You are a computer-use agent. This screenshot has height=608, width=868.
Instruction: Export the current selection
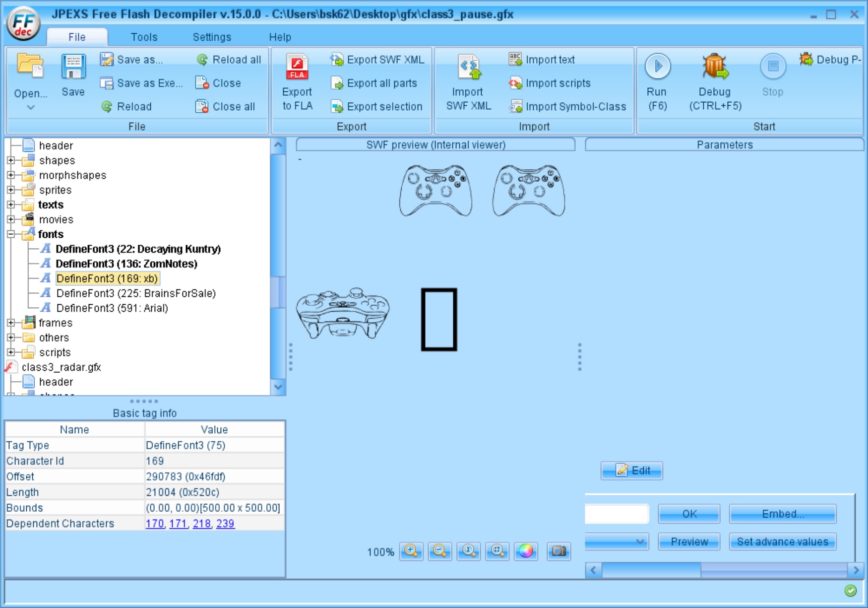(x=376, y=106)
